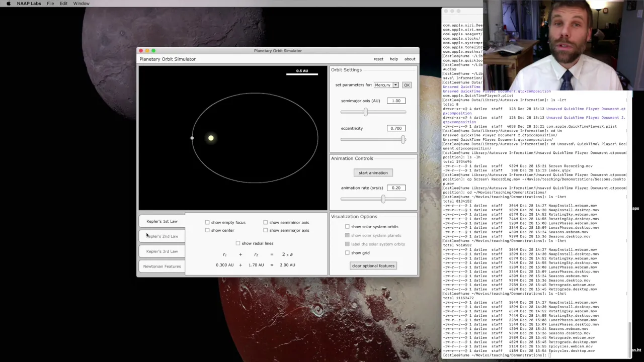
Task: Click the '2.00 AU' sum value
Action: (x=288, y=265)
